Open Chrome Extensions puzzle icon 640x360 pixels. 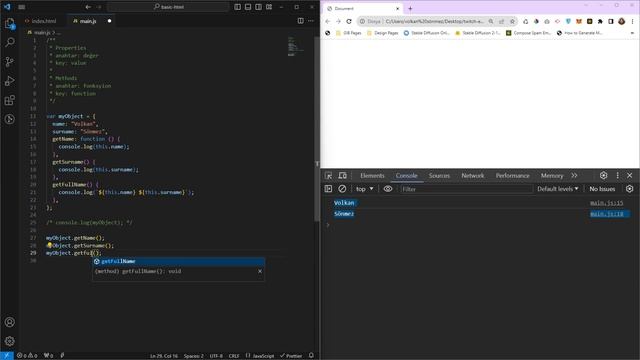(x=600, y=21)
